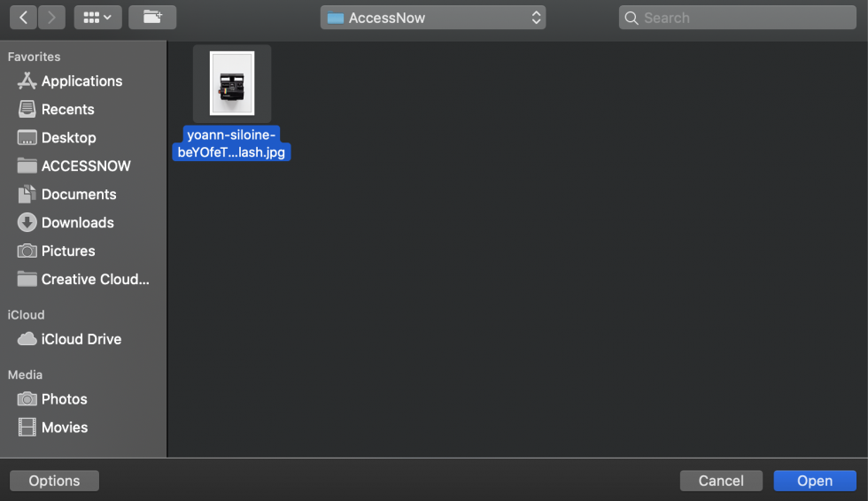This screenshot has height=501, width=868.
Task: Open Creative Cloud... sidebar entry
Action: click(96, 279)
